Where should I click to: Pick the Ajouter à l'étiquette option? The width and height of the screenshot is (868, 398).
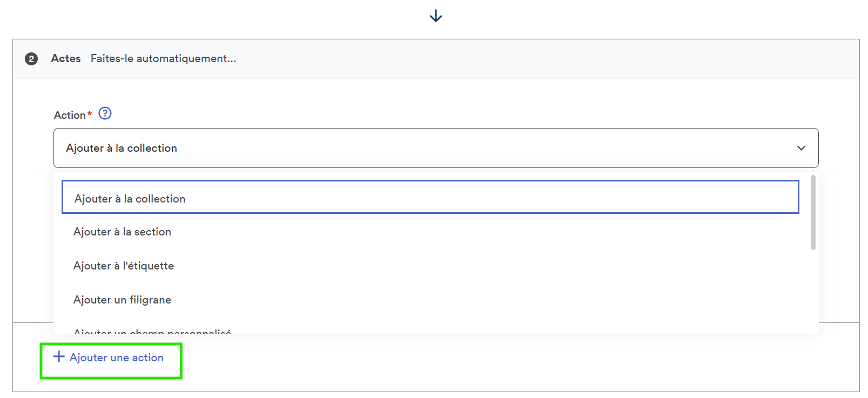[x=430, y=266]
